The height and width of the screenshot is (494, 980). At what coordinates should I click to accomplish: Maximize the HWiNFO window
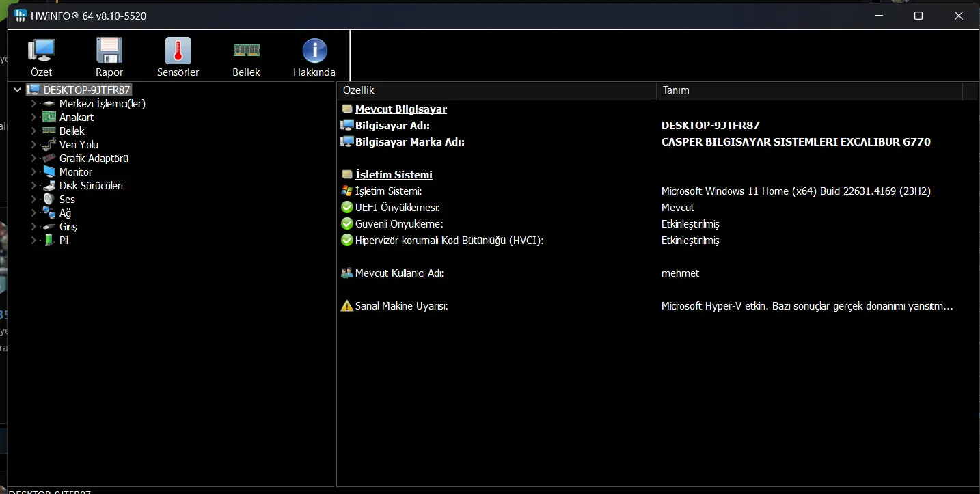pos(918,15)
